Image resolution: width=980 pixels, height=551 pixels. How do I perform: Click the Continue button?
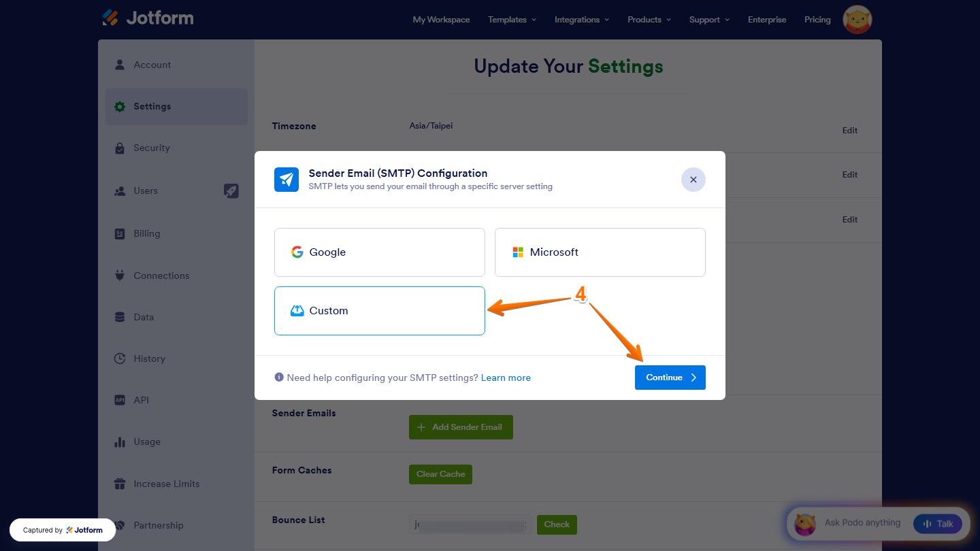670,378
